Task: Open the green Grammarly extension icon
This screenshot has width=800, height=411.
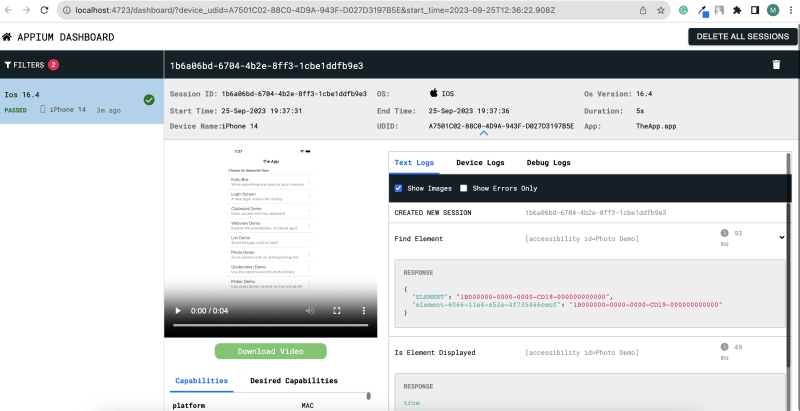Action: [683, 10]
